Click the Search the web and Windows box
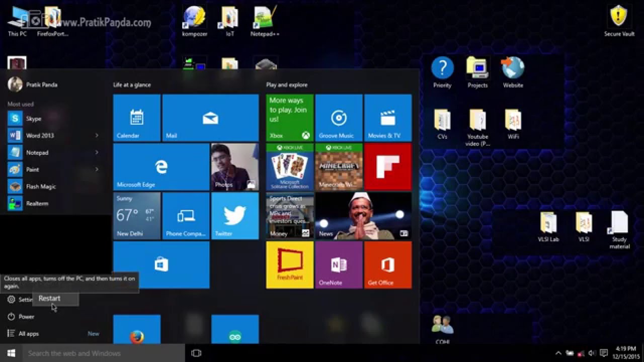This screenshot has height=362, width=644. pos(104,353)
